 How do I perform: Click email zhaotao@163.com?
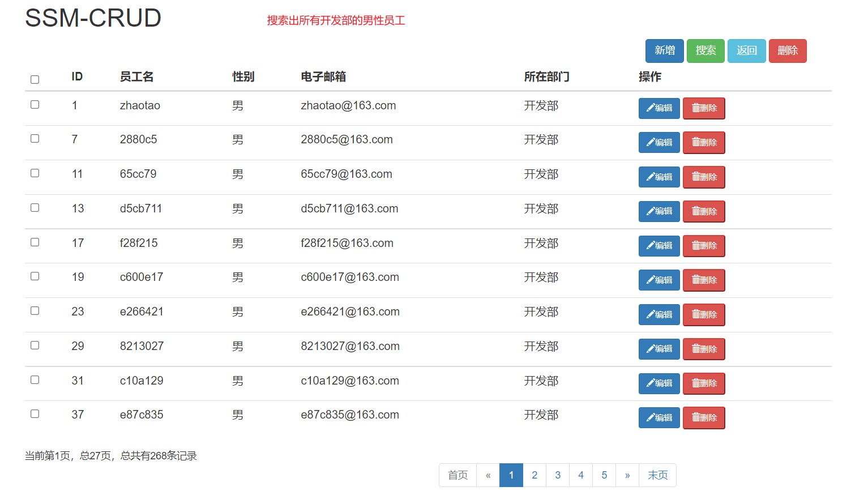348,105
